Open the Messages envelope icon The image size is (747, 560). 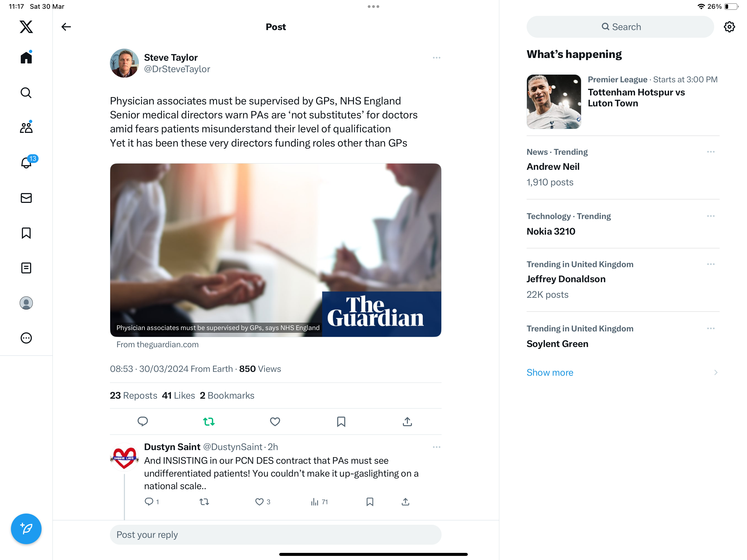click(26, 198)
